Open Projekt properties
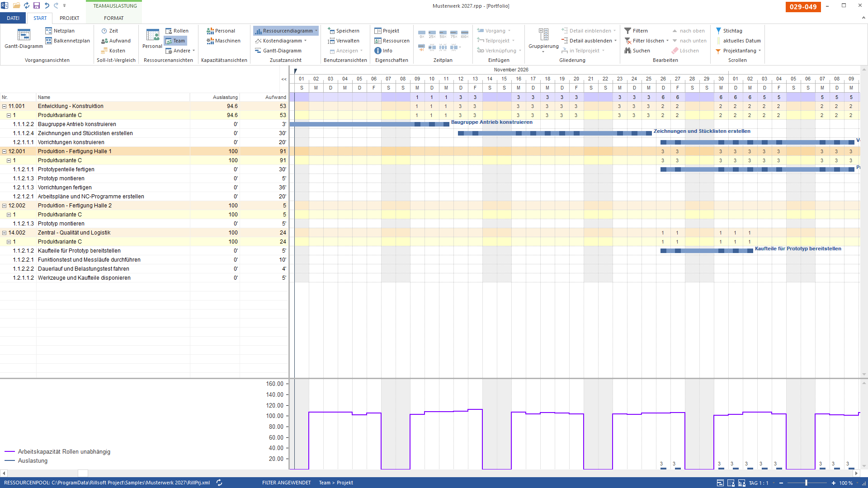This screenshot has width=868, height=488. 387,31
